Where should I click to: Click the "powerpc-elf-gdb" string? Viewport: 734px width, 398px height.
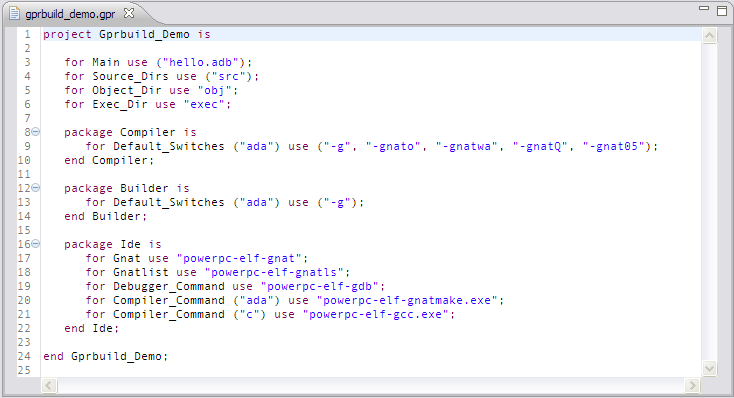[319, 287]
